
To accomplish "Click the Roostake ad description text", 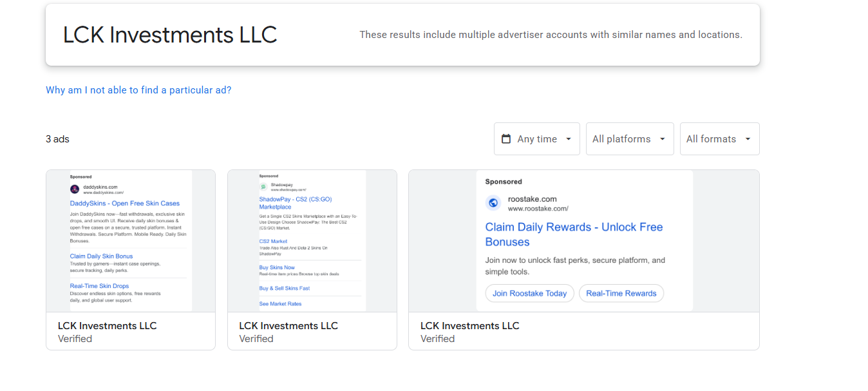I will 575,266.
